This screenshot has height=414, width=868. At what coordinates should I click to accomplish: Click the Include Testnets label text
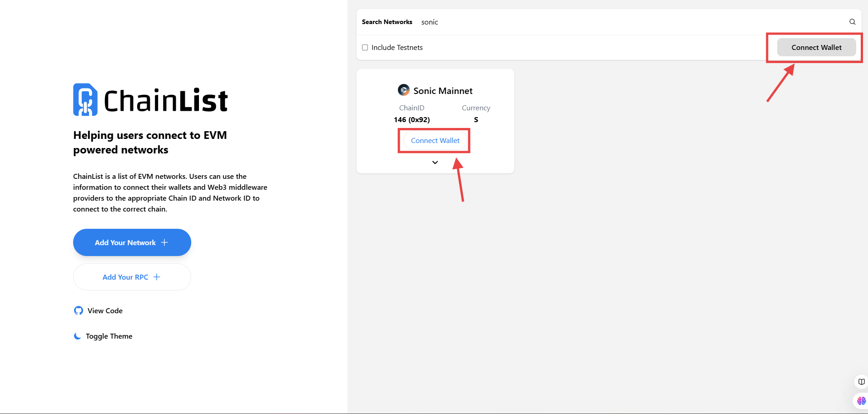[x=397, y=48]
